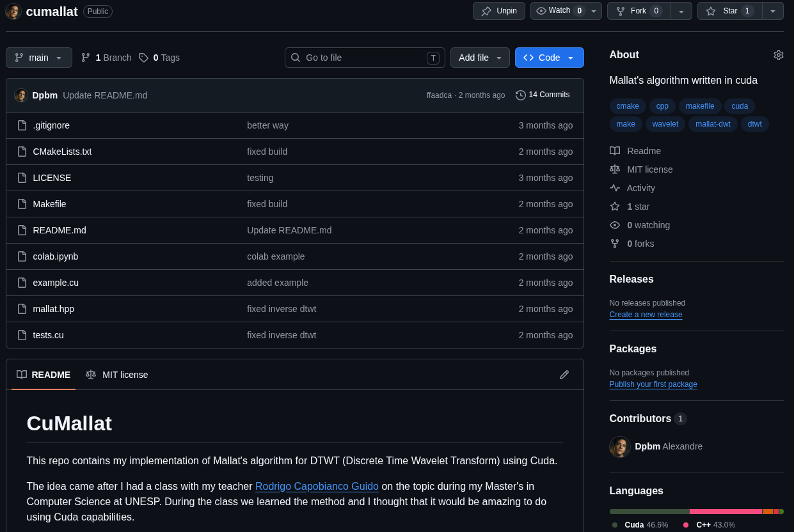Click the book icon beside Readme in About
794x532 pixels.
pos(615,151)
